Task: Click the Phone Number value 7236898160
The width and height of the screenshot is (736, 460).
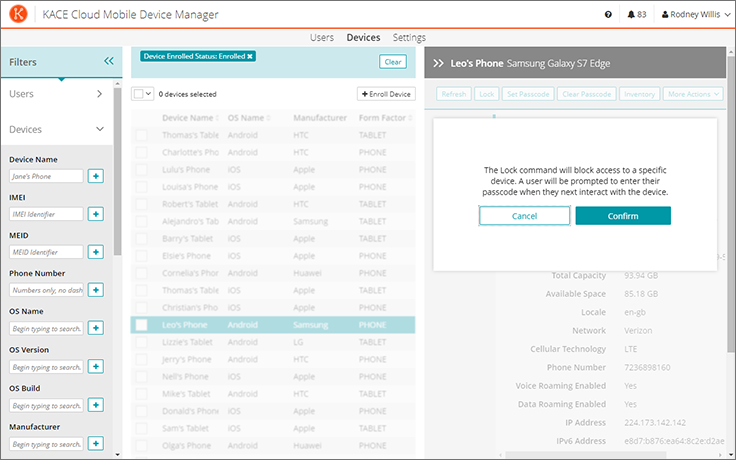Action: (x=647, y=367)
